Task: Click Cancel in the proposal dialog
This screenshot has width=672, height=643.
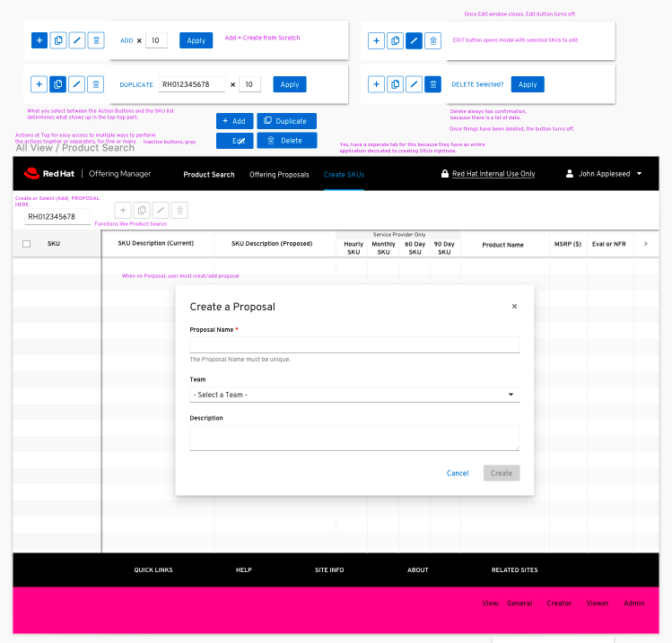Action: [x=458, y=474]
